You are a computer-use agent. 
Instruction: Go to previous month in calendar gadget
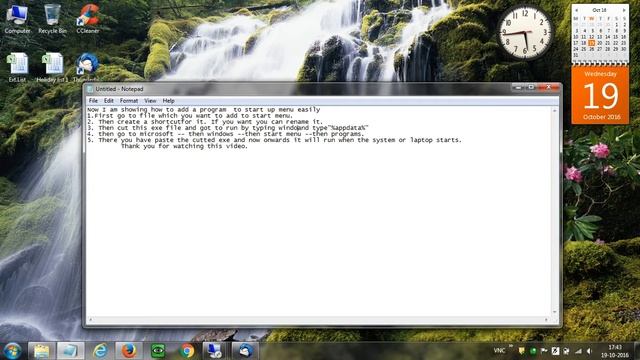pyautogui.click(x=576, y=10)
